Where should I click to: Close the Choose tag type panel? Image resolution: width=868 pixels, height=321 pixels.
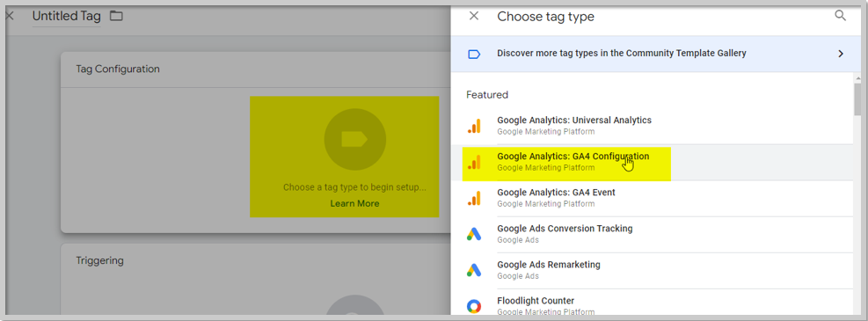474,16
